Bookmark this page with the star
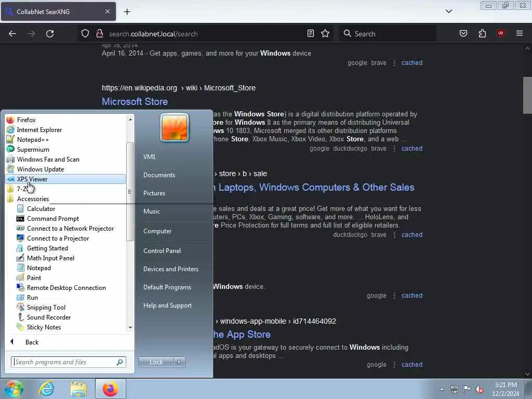Image resolution: width=532 pixels, height=399 pixels. pos(325,33)
